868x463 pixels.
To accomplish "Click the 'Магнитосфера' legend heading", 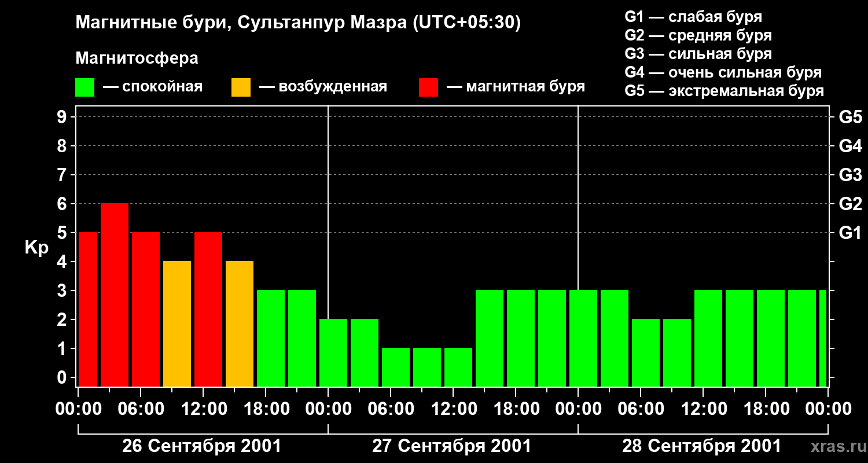I will [137, 58].
